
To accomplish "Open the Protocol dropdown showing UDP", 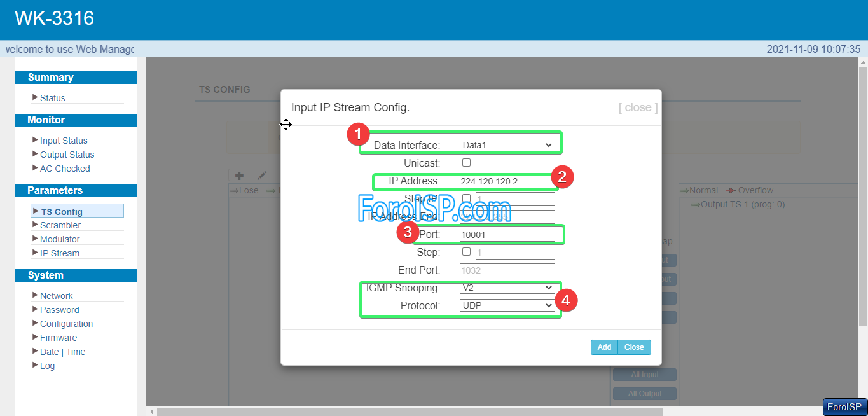I will 507,305.
